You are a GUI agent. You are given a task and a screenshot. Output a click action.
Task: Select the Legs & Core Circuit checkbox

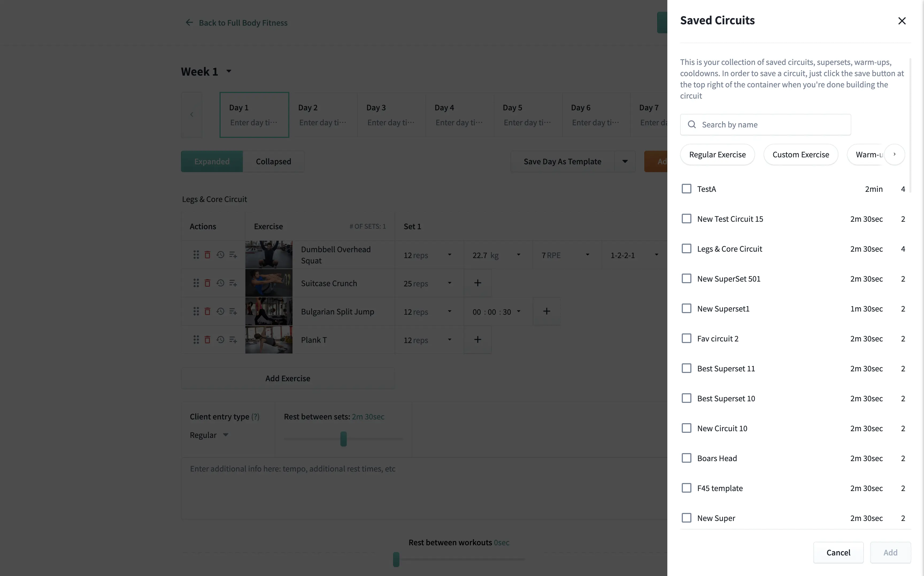687,248
